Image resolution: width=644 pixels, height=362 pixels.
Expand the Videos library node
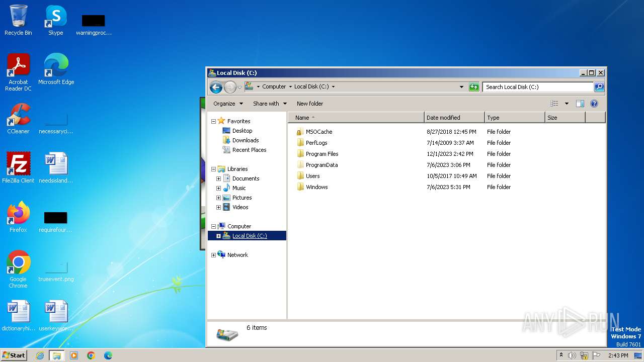click(x=218, y=207)
